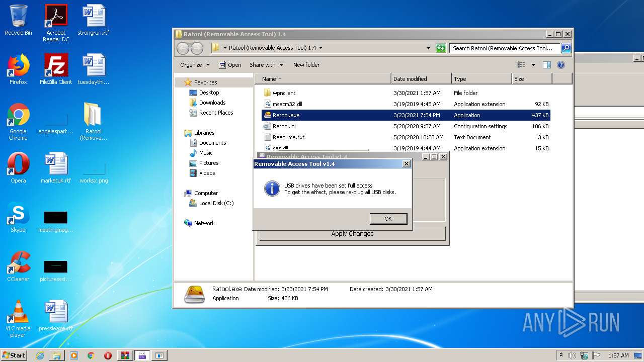The height and width of the screenshot is (362, 644).
Task: Click the New folder button
Action: pos(306,65)
